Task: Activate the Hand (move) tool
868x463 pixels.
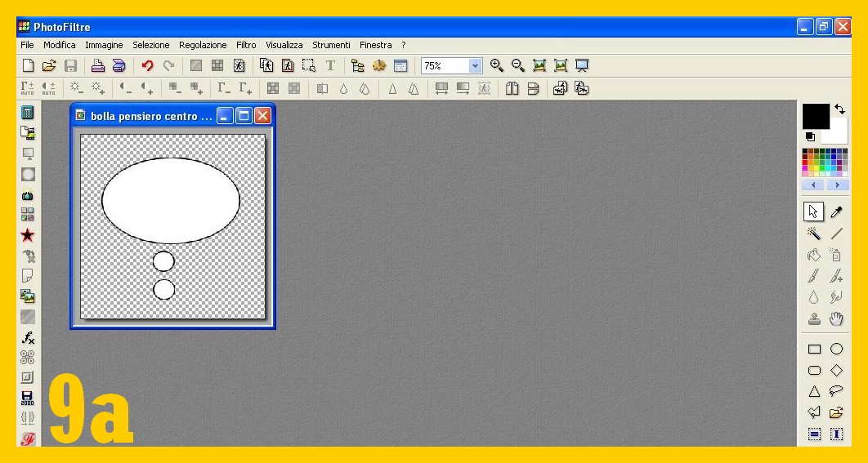Action: (836, 319)
